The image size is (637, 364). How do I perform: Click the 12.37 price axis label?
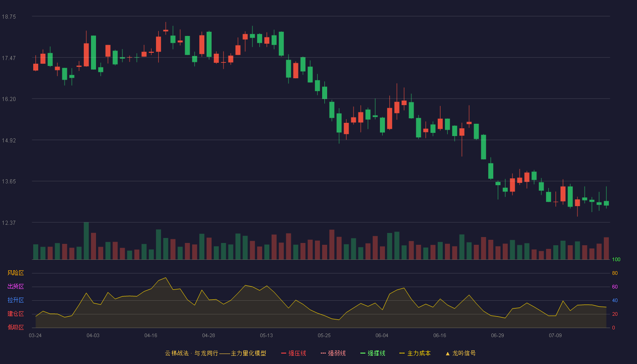pyautogui.click(x=9, y=223)
